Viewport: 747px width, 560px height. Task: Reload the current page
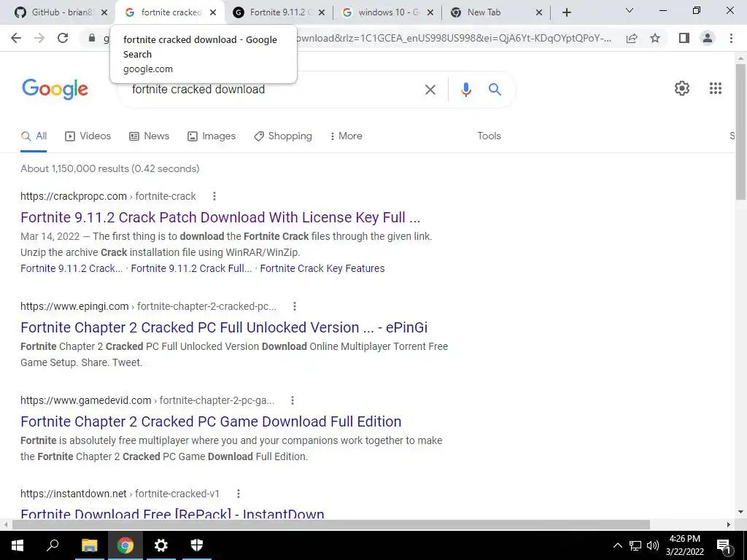tap(63, 38)
